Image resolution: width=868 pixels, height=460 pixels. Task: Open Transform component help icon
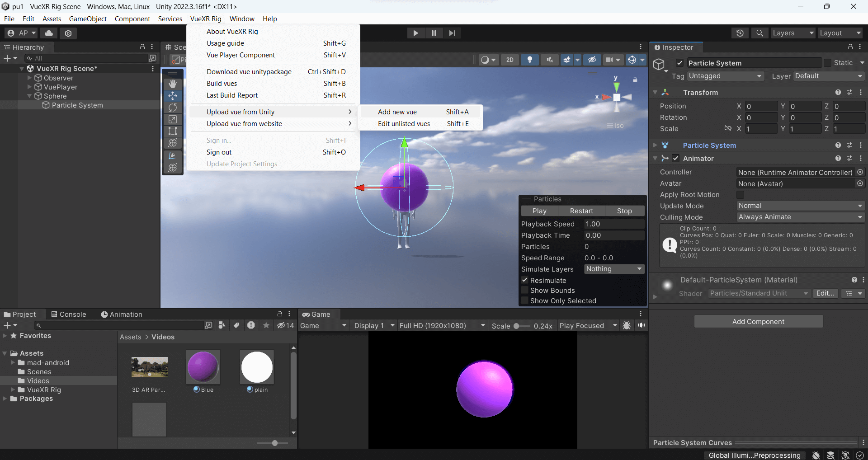(838, 92)
